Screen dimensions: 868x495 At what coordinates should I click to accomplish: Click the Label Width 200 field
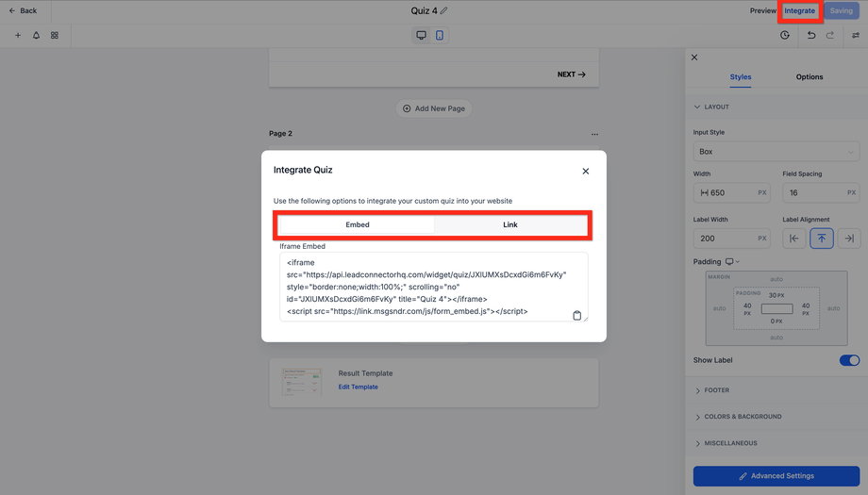tap(731, 239)
